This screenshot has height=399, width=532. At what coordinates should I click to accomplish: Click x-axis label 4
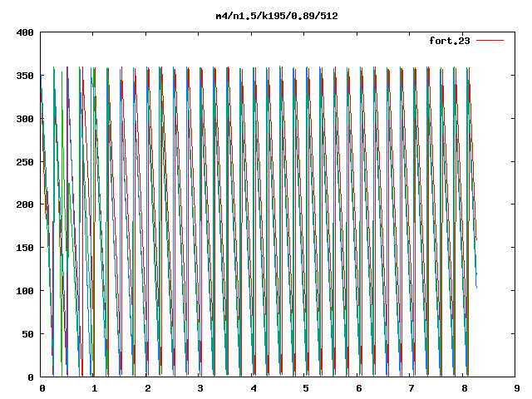(254, 388)
